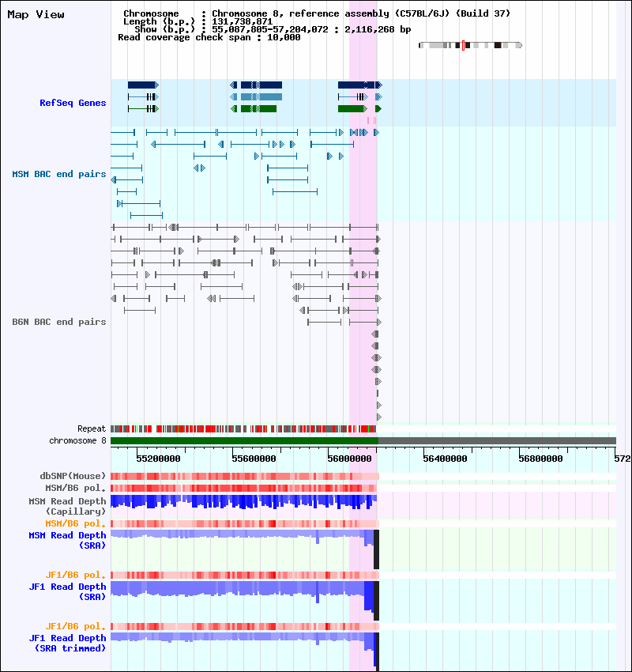Click ruler tick labeled 56800000
632x672 pixels.
pos(540,459)
